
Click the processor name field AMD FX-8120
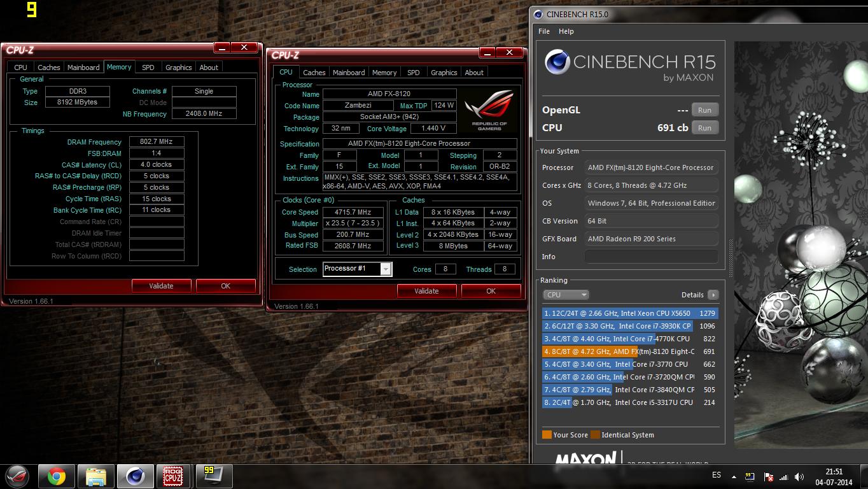coord(389,94)
